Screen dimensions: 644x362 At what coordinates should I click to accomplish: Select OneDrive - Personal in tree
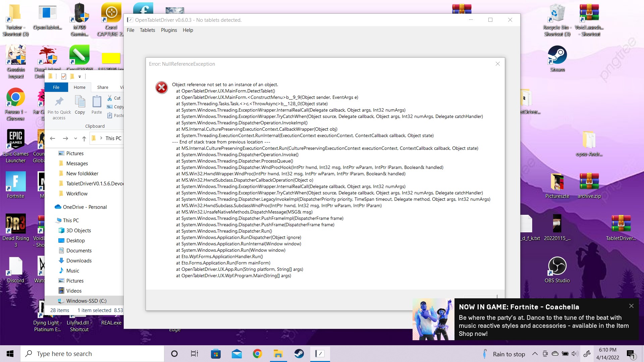pyautogui.click(x=85, y=207)
